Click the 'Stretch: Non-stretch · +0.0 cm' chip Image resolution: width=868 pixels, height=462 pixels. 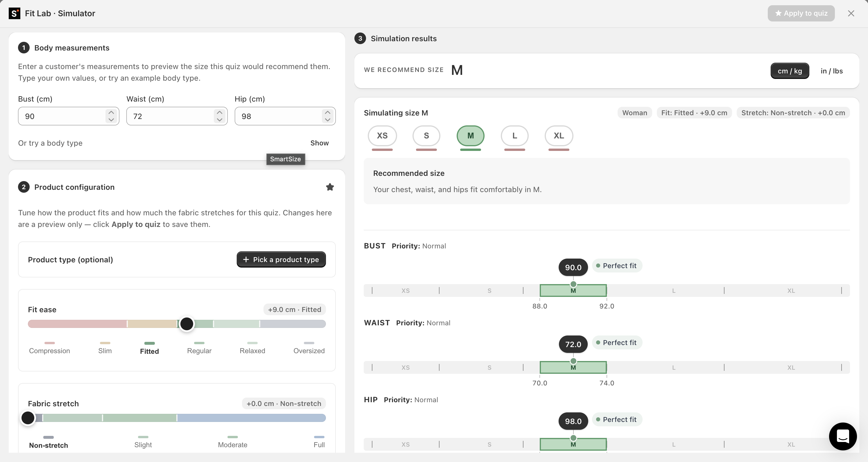click(793, 113)
